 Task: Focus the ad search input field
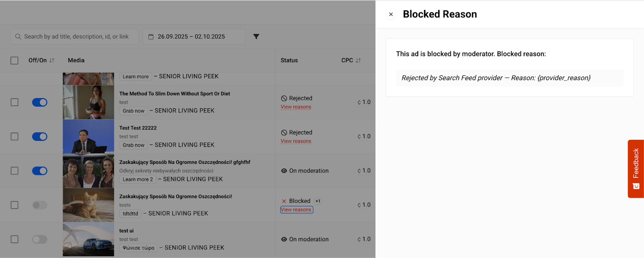point(76,37)
